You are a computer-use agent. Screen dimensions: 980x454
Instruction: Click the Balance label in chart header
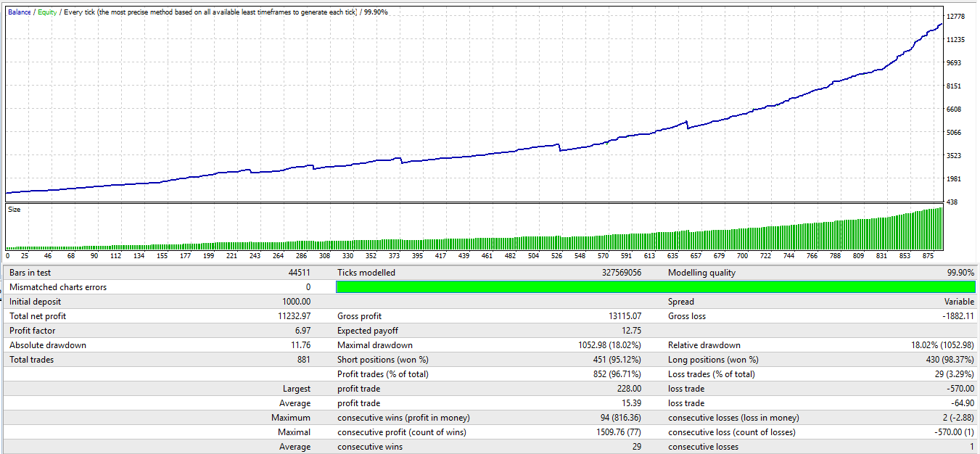20,12
